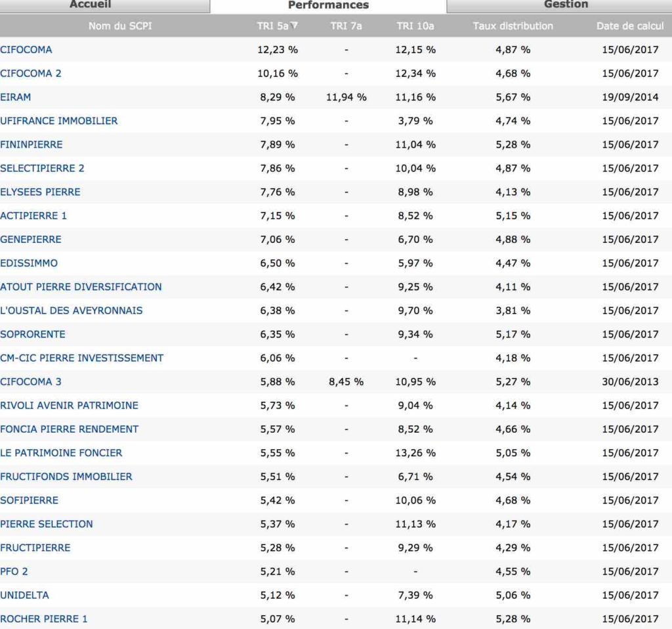The height and width of the screenshot is (629, 672).
Task: Click the 5,97 % TRI 10a value
Action: click(x=415, y=263)
